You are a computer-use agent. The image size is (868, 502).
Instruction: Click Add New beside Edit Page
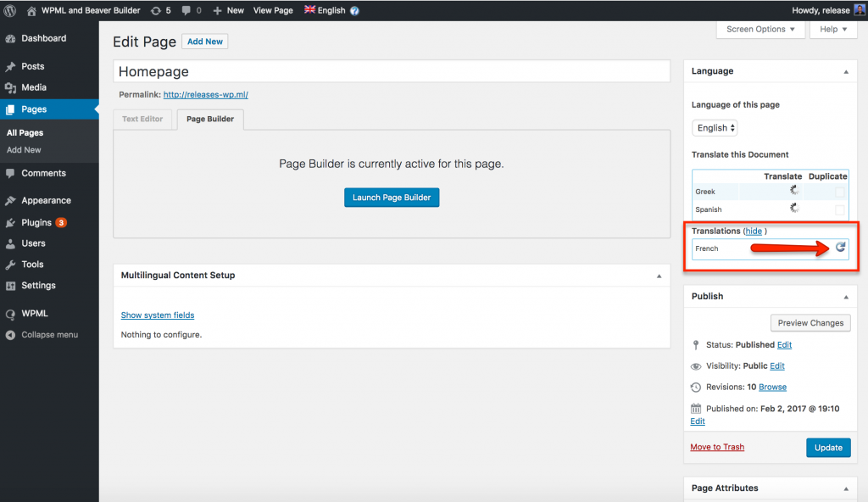(x=205, y=42)
